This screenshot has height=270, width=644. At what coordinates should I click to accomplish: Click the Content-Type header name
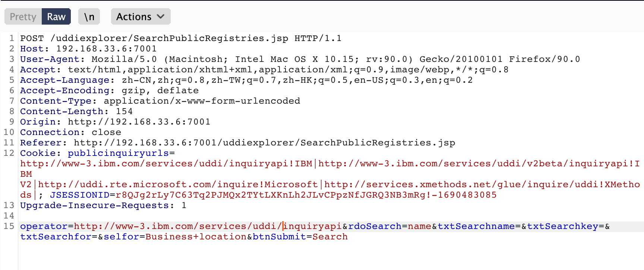click(56, 101)
